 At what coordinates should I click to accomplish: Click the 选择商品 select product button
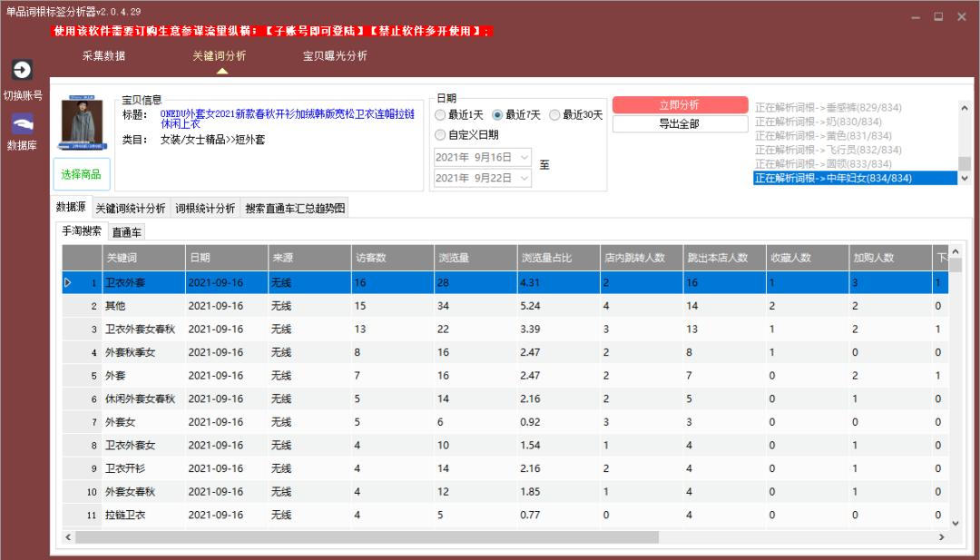83,175
